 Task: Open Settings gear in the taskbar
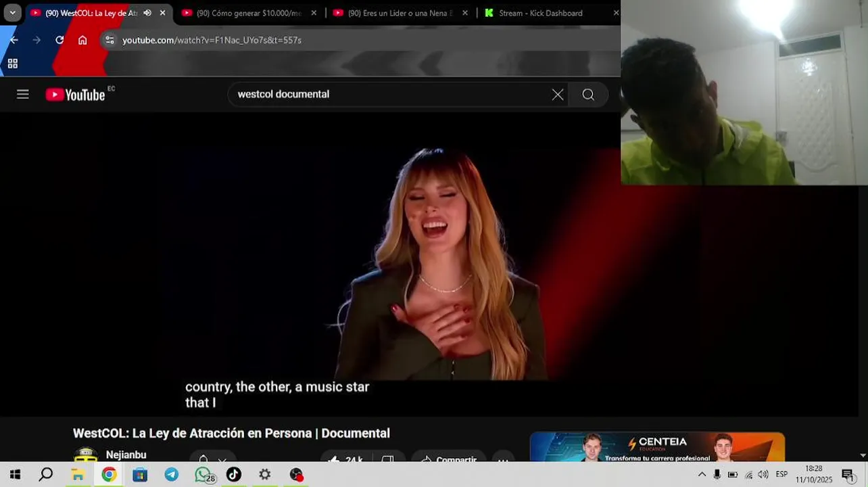pos(265,475)
